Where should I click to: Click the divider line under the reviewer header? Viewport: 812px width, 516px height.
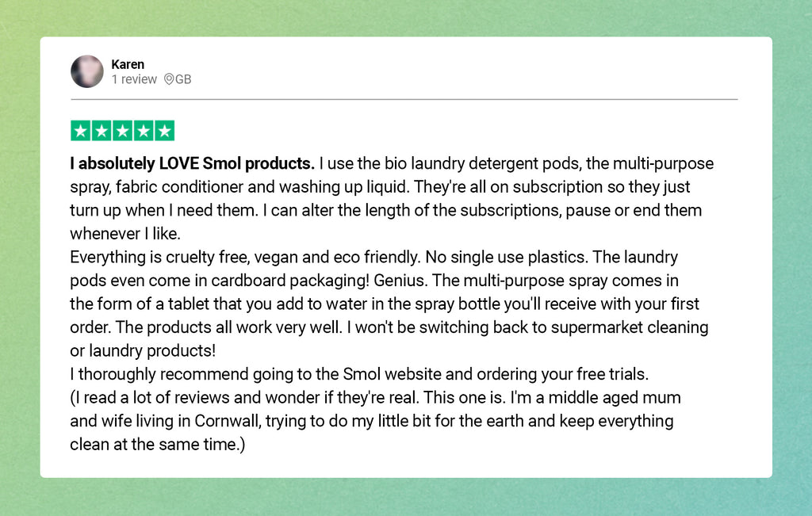tap(404, 100)
